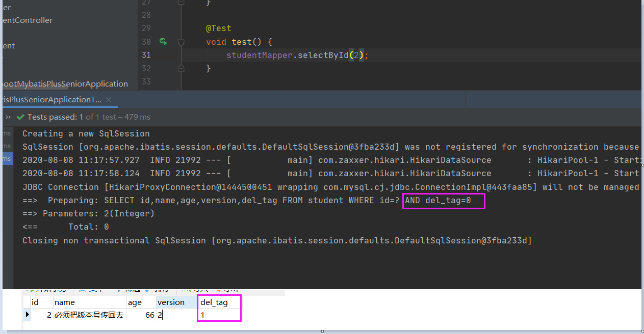Collapse the fold marker beside line 32
This screenshot has height=334, width=644.
point(181,68)
